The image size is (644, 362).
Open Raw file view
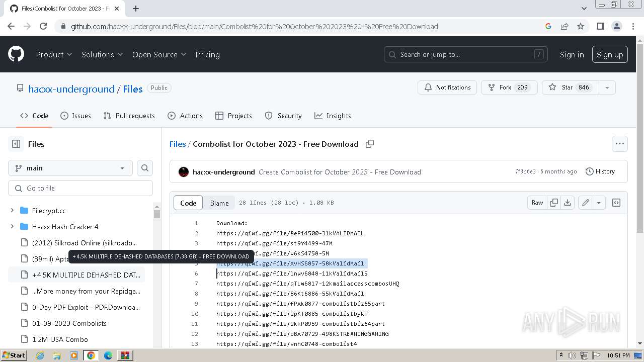537,203
